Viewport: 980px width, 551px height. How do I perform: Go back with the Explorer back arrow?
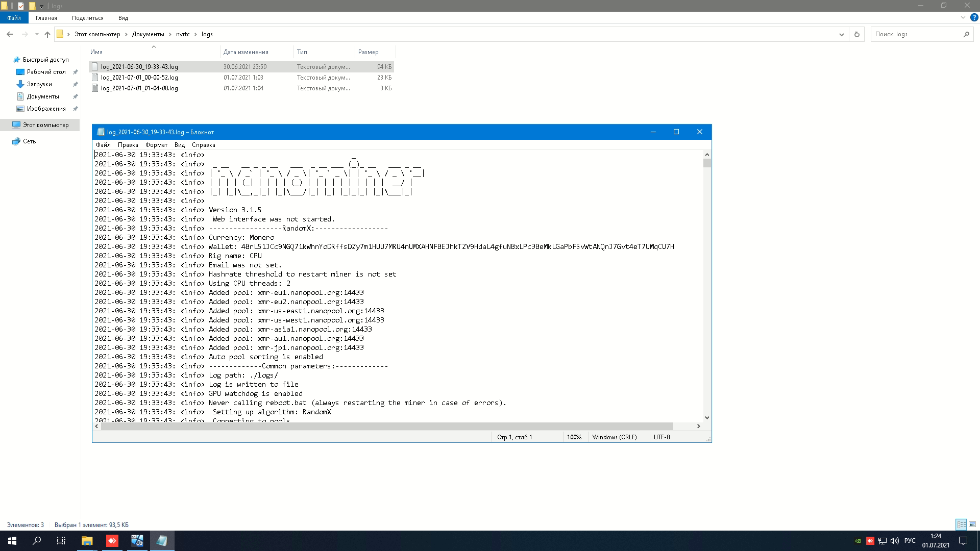[x=10, y=34]
